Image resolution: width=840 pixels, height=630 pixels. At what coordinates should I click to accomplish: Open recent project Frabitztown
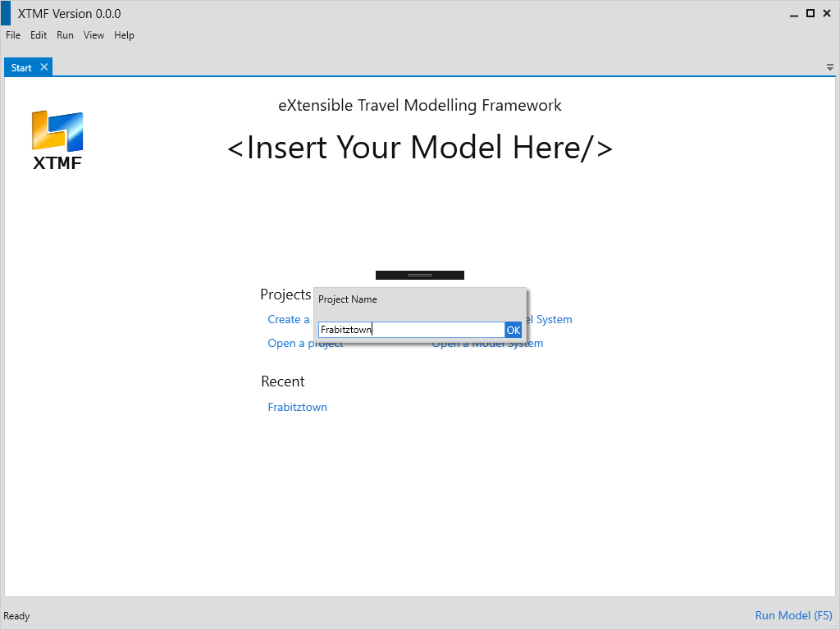[x=297, y=407]
